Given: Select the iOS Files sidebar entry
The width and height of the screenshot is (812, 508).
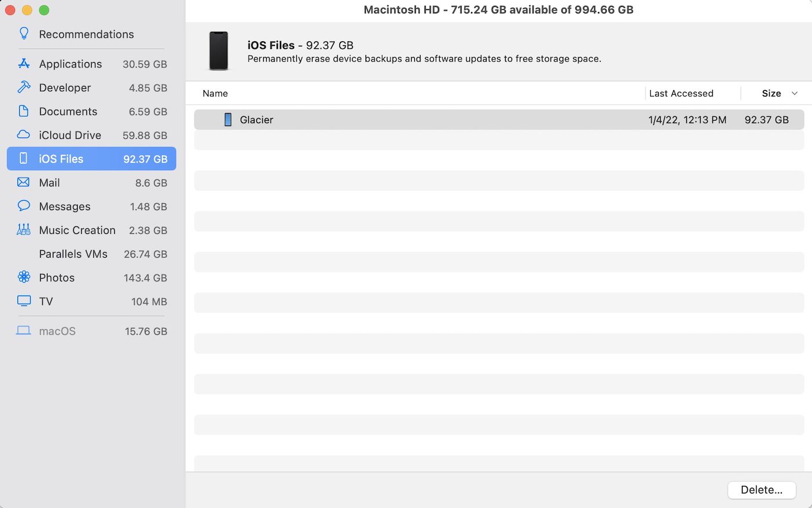Looking at the screenshot, I should click(x=91, y=158).
